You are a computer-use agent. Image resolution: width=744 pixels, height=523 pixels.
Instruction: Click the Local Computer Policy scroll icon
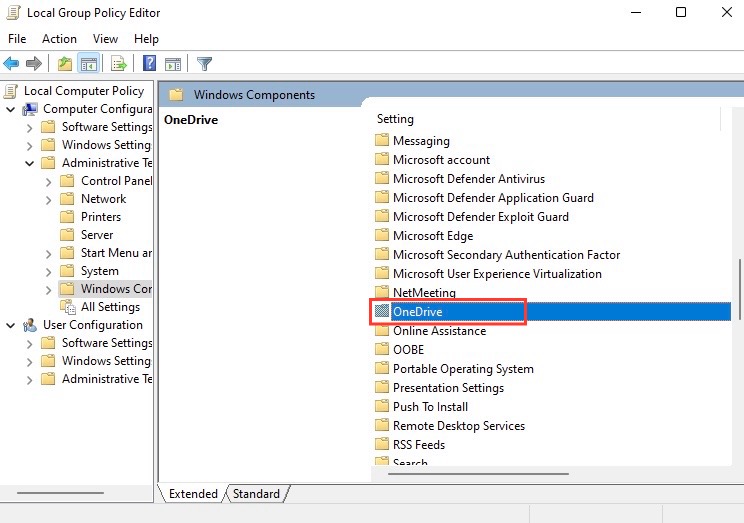(11, 91)
